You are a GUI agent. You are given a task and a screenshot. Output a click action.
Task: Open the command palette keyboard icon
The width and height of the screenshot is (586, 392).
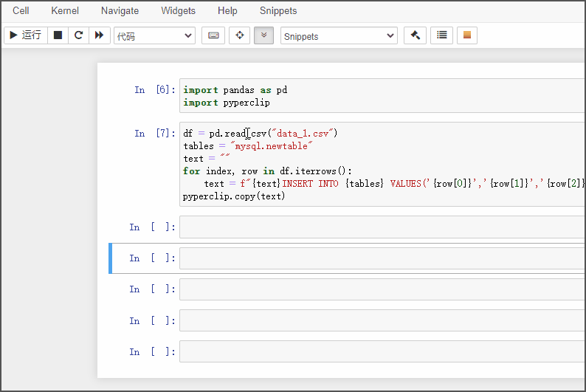click(213, 35)
